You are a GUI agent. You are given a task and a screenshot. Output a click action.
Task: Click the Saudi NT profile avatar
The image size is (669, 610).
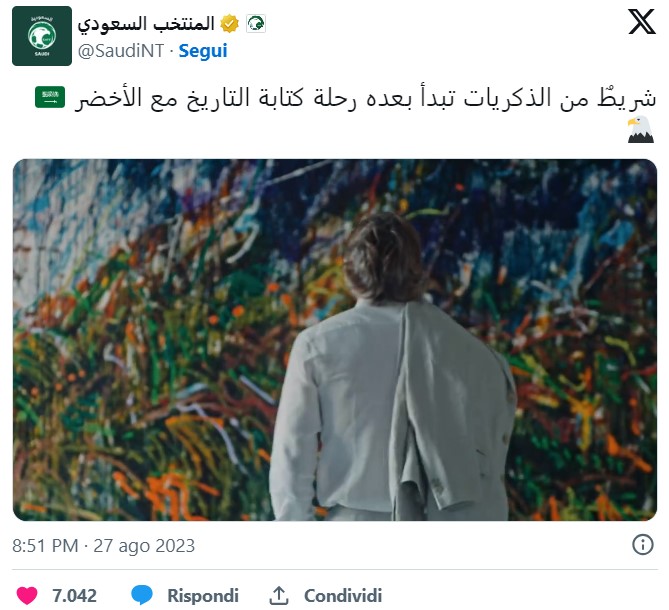tap(42, 36)
